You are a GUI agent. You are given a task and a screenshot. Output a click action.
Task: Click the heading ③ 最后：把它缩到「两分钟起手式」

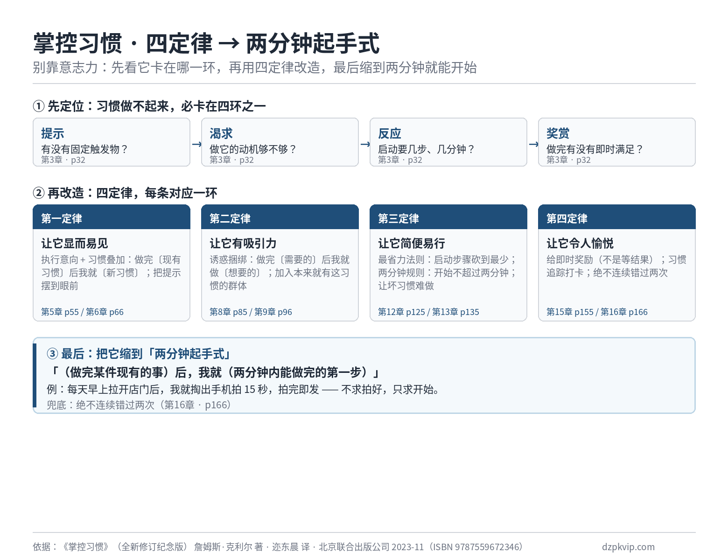139,354
